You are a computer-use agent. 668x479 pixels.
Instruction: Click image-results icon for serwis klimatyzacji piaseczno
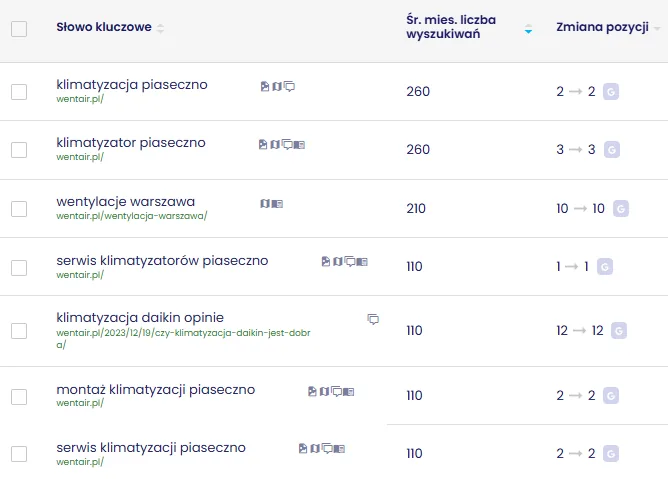[302, 448]
